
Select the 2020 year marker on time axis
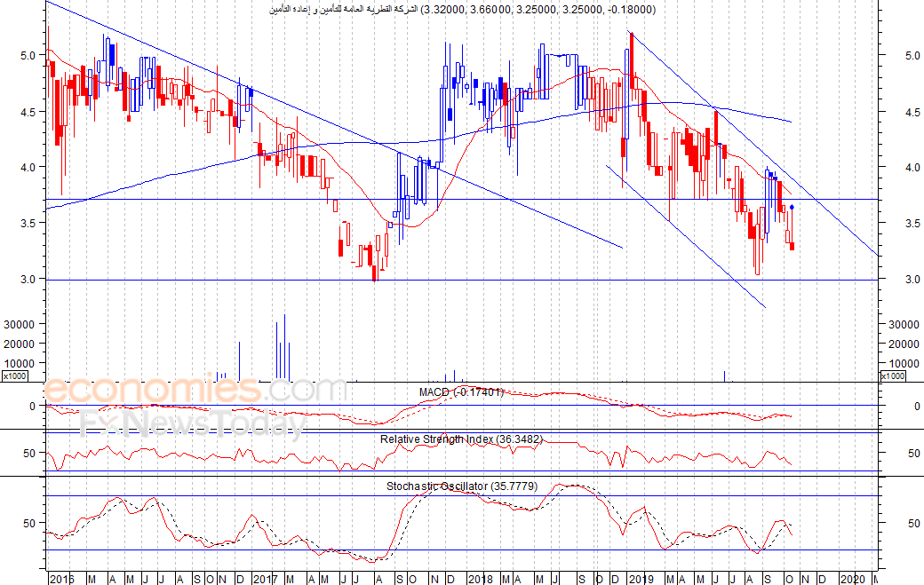pos(852,579)
